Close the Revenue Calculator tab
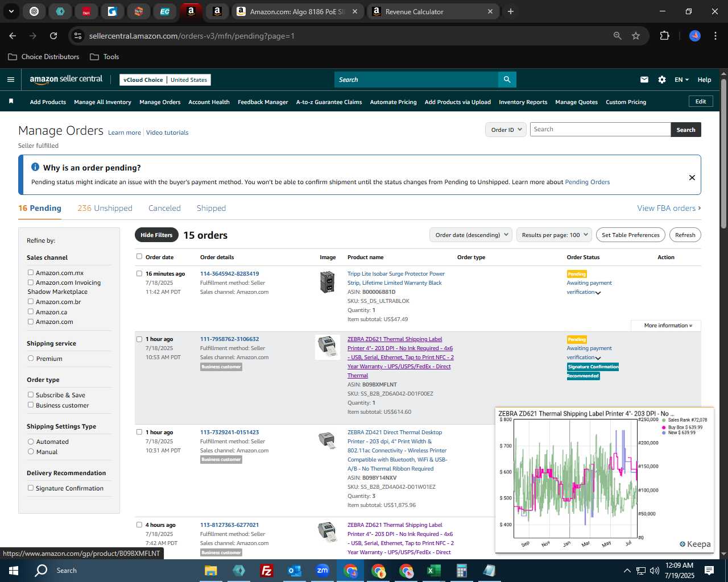Viewport: 728px width, 582px height. point(490,11)
